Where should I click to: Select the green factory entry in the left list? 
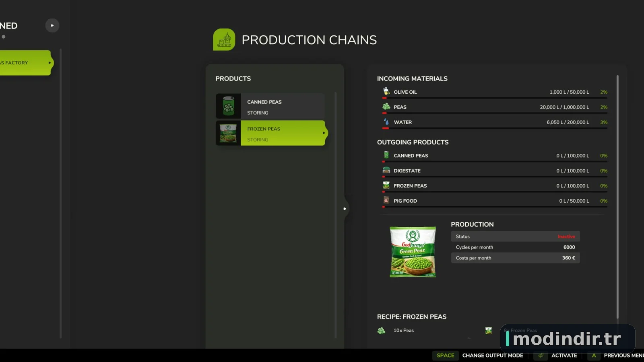point(26,63)
